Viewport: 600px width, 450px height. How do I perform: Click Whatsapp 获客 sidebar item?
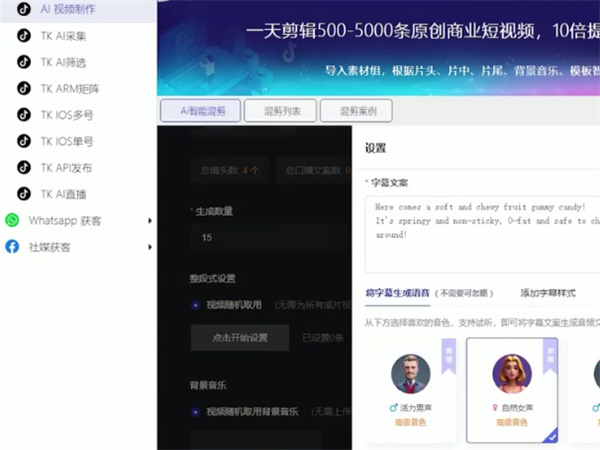65,220
